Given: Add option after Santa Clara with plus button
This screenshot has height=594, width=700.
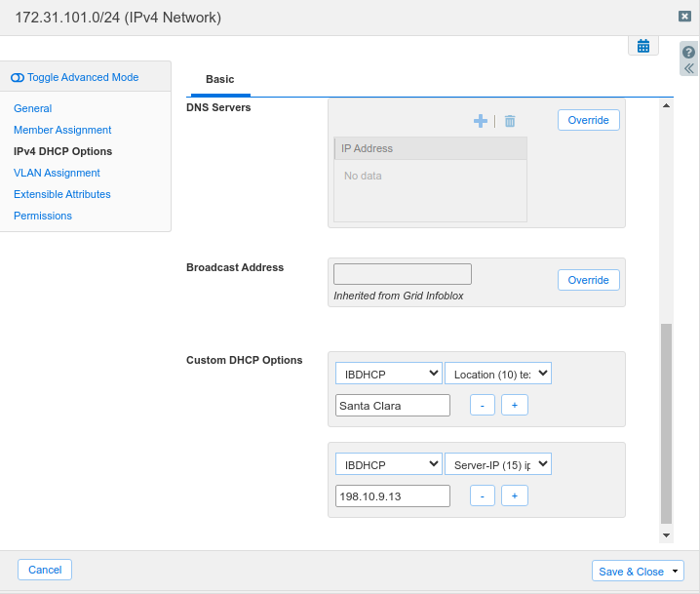Looking at the screenshot, I should [x=515, y=405].
